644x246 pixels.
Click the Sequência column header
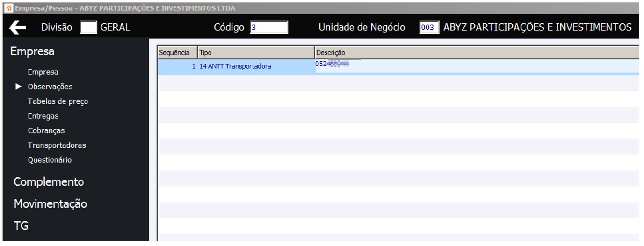(177, 53)
